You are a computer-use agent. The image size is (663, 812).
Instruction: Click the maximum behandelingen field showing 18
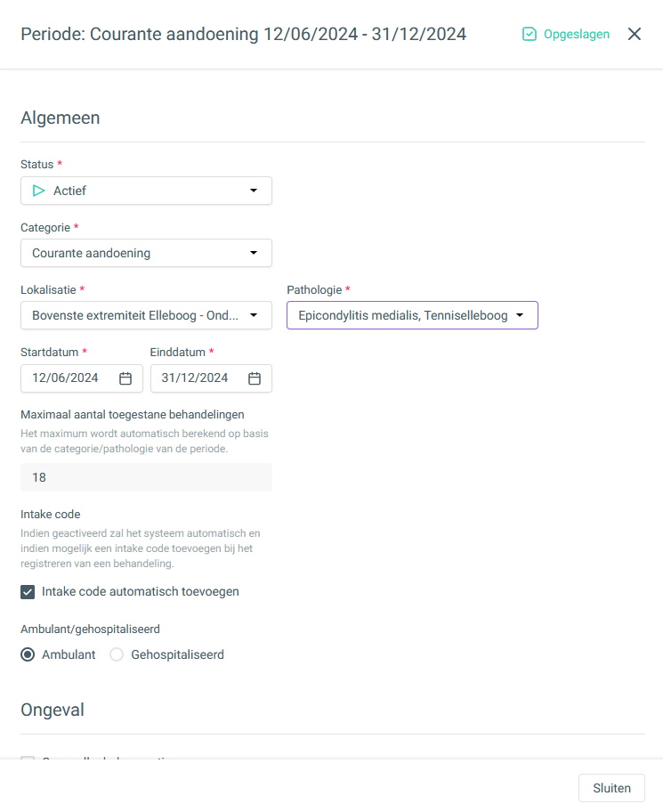pyautogui.click(x=147, y=477)
